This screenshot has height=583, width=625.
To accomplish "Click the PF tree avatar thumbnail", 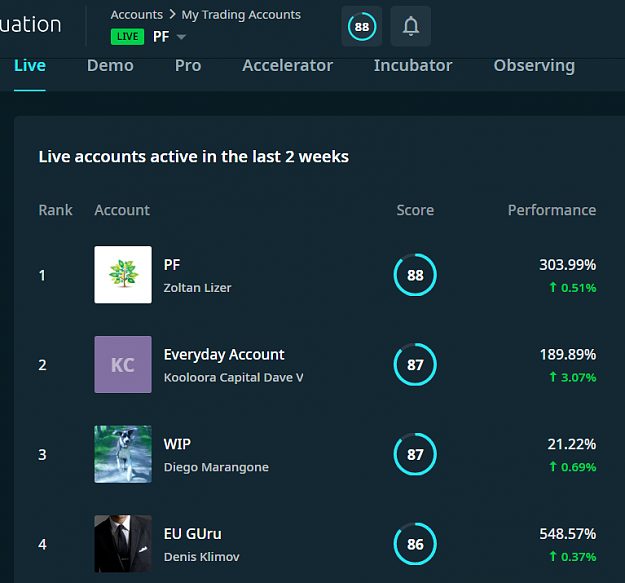I will (x=123, y=275).
